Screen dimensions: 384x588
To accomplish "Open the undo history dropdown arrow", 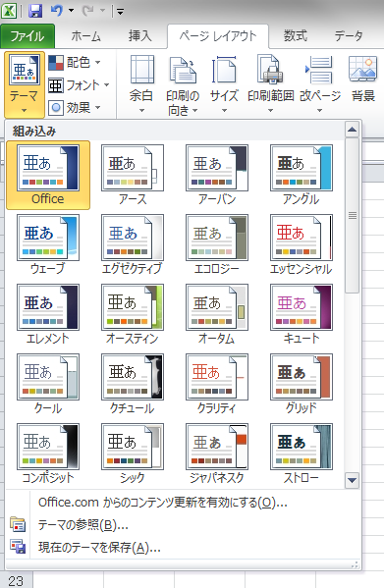I will coord(71,11).
